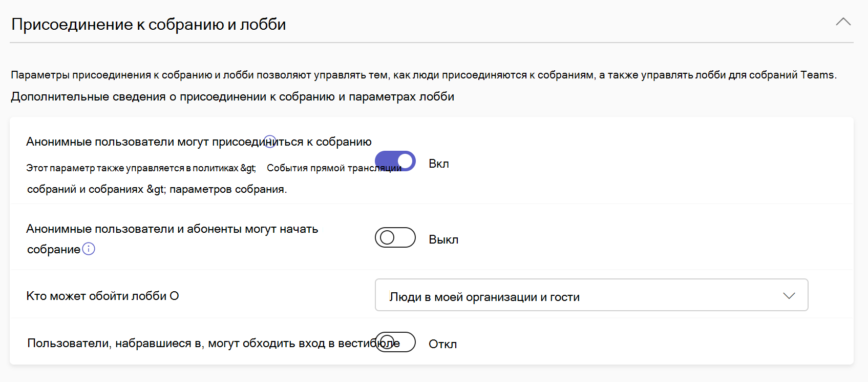The image size is (868, 382).
Task: Click text «События прямой трансляции»
Action: pos(334,168)
